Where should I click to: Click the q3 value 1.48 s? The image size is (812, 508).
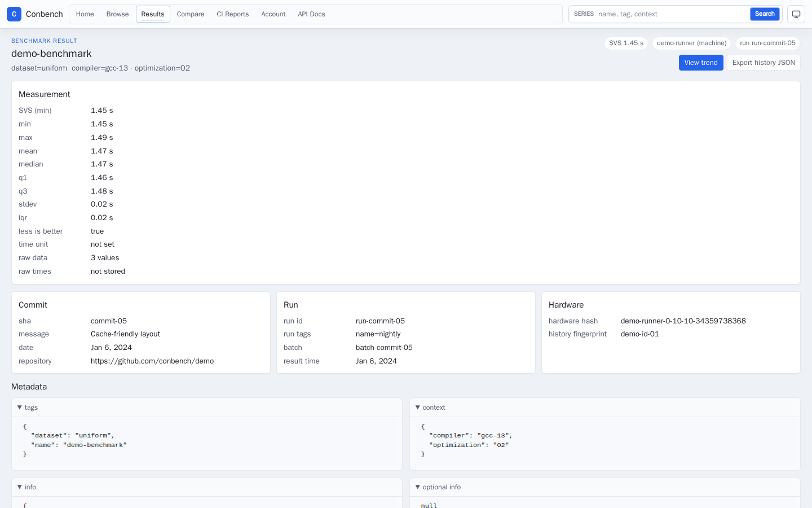pyautogui.click(x=102, y=191)
